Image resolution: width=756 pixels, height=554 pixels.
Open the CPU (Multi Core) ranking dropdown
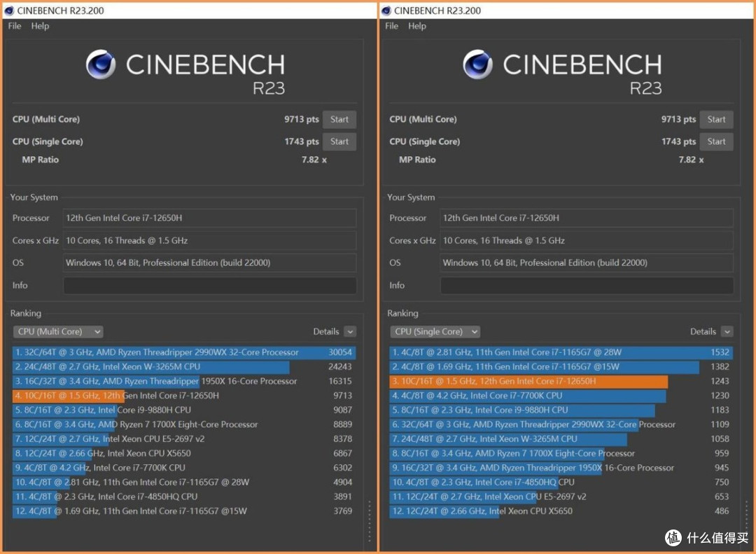click(58, 331)
